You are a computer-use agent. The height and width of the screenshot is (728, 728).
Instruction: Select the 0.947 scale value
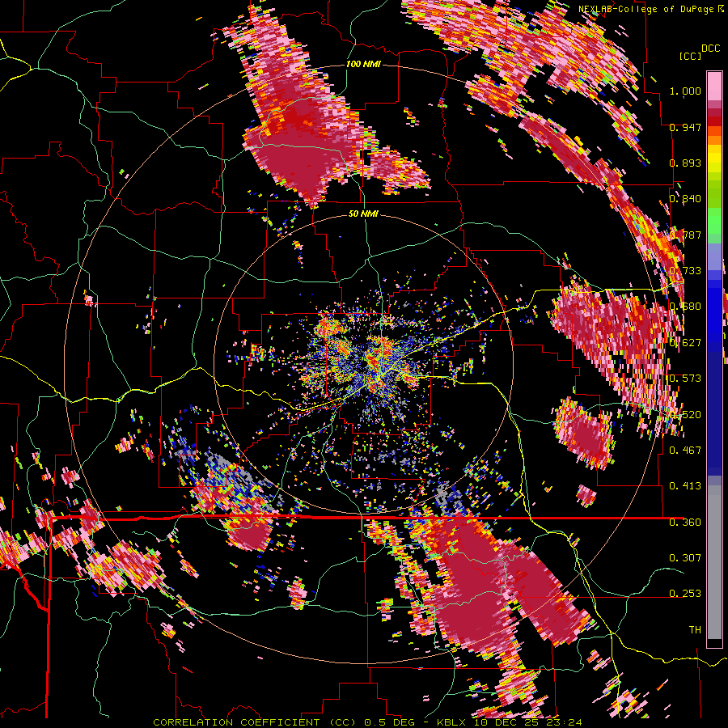click(685, 127)
